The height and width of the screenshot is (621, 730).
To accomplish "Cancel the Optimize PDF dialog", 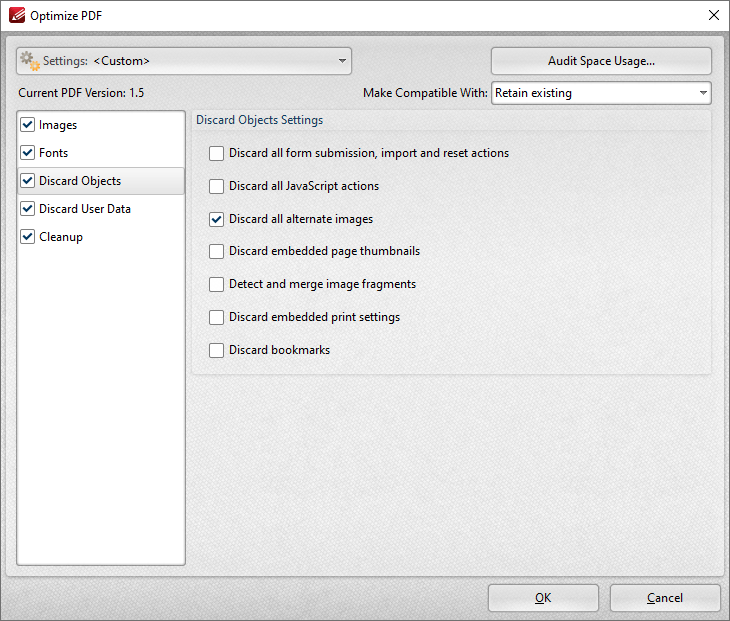I will tap(664, 598).
